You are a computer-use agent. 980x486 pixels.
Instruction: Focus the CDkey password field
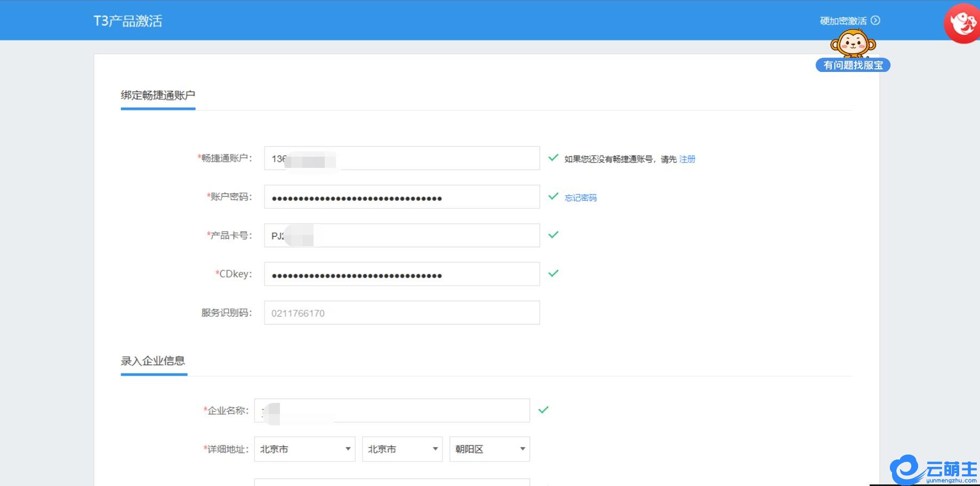(402, 274)
